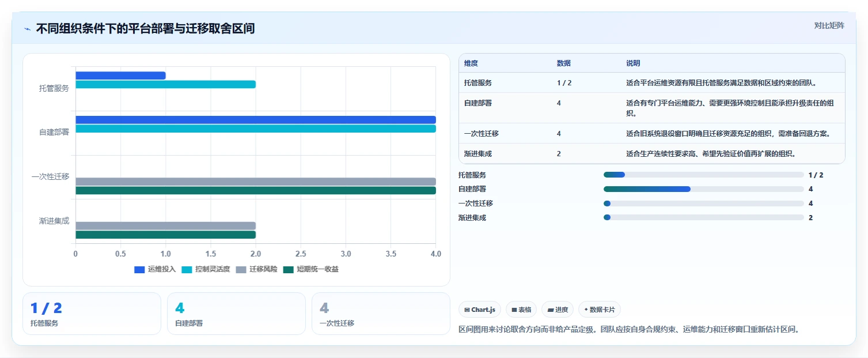Click the 维度 column header
Viewport: 868px width, 358px height.
coord(471,63)
